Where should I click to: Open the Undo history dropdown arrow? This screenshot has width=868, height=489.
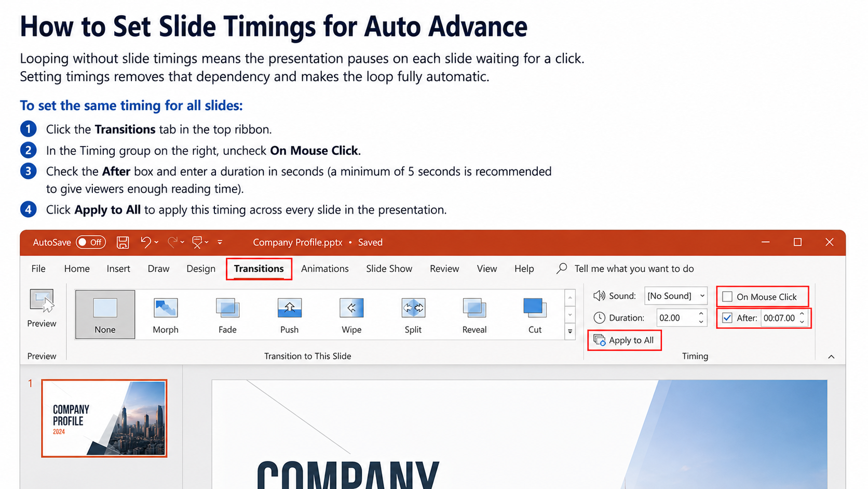(x=156, y=242)
